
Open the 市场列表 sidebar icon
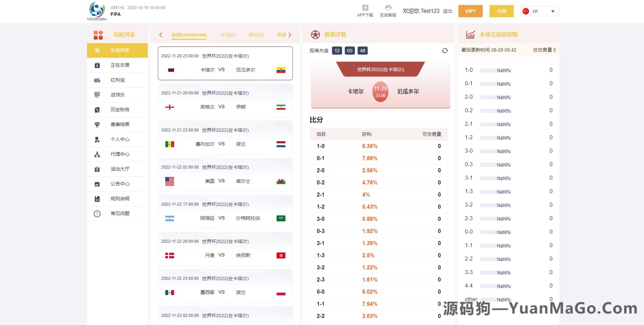[x=97, y=50]
